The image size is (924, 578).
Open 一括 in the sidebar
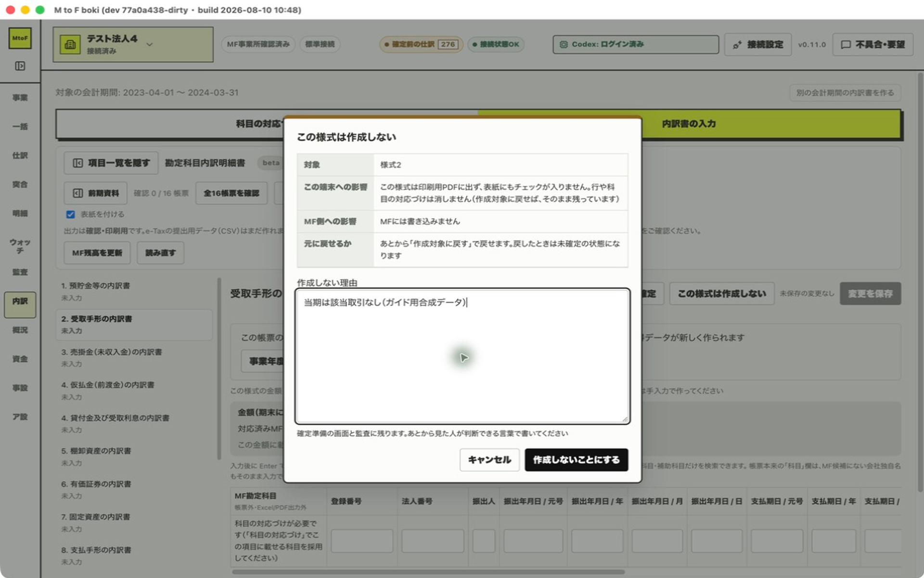click(20, 127)
